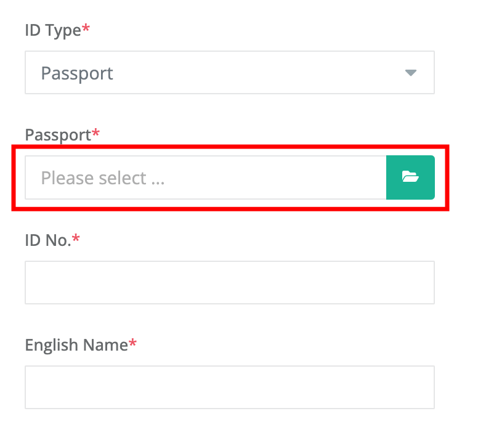Place cursor in empty box under ID No.
The image size is (478, 448).
click(x=230, y=282)
